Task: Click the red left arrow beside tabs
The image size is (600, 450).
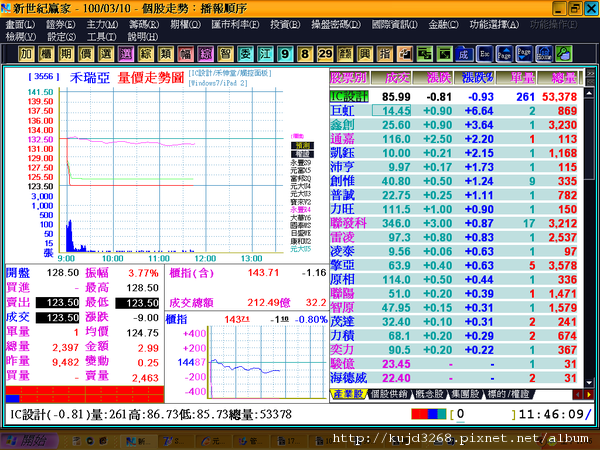Action: click(577, 395)
